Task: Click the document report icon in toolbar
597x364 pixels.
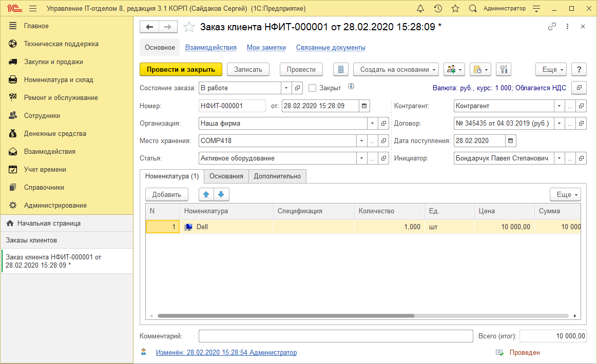Action: (341, 70)
